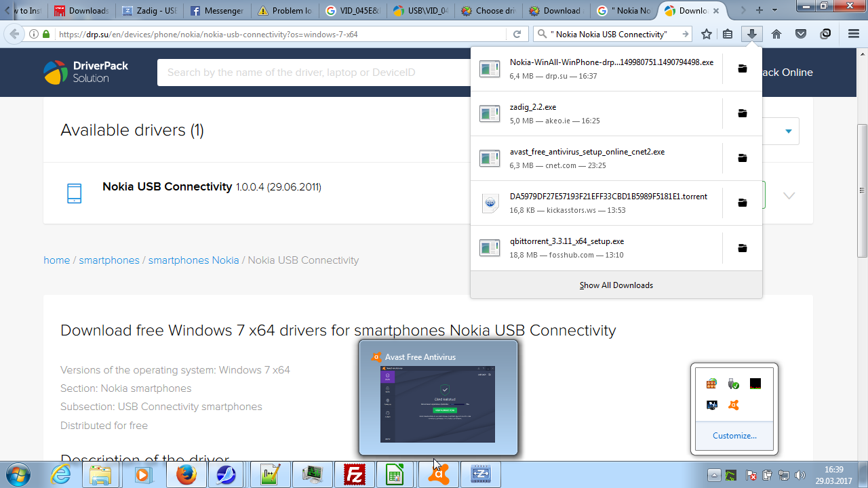Click the volume icon in system tray
The image size is (868, 488).
click(801, 475)
